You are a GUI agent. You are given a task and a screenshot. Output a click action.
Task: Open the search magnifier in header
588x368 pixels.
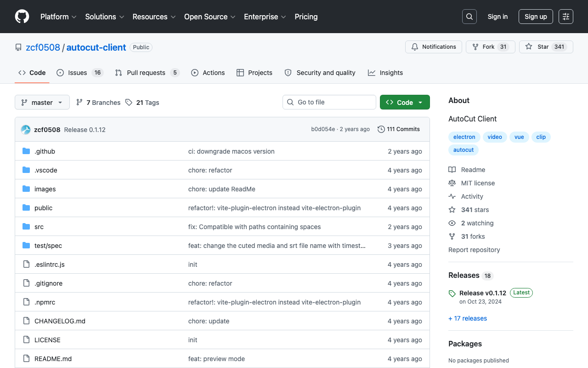point(469,17)
